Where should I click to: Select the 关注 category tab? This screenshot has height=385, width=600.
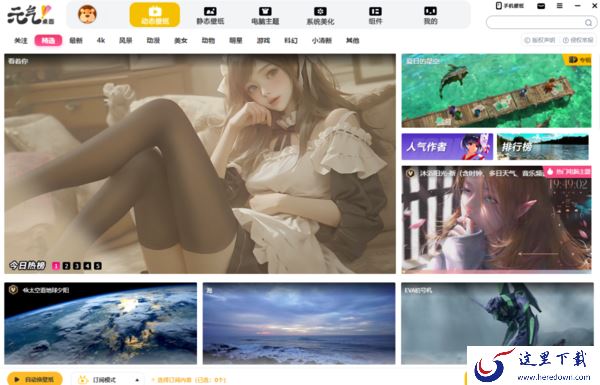point(21,40)
